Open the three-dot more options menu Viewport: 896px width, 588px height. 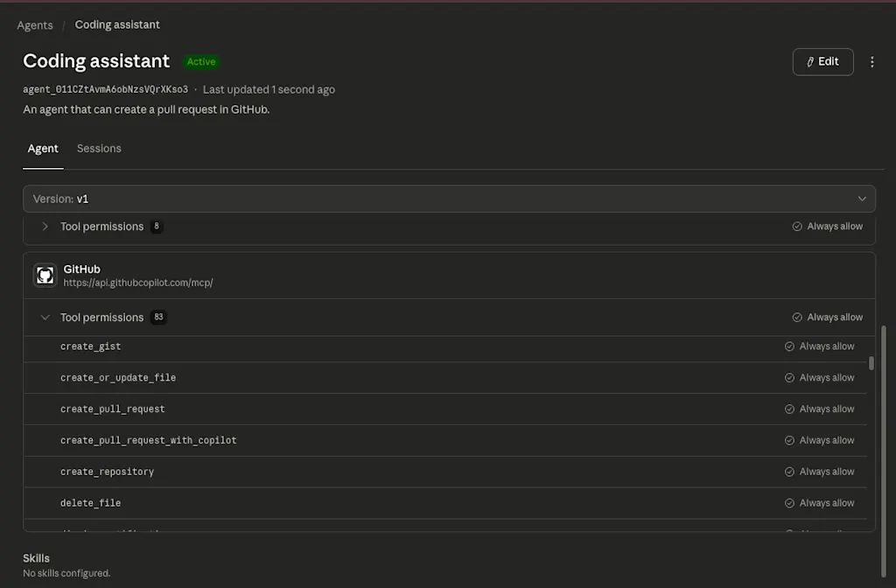tap(872, 62)
